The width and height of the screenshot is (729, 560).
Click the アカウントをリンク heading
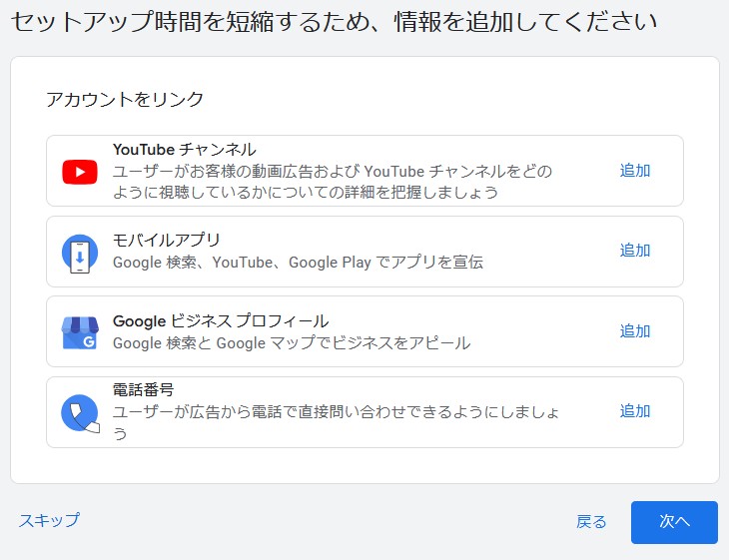pos(125,100)
